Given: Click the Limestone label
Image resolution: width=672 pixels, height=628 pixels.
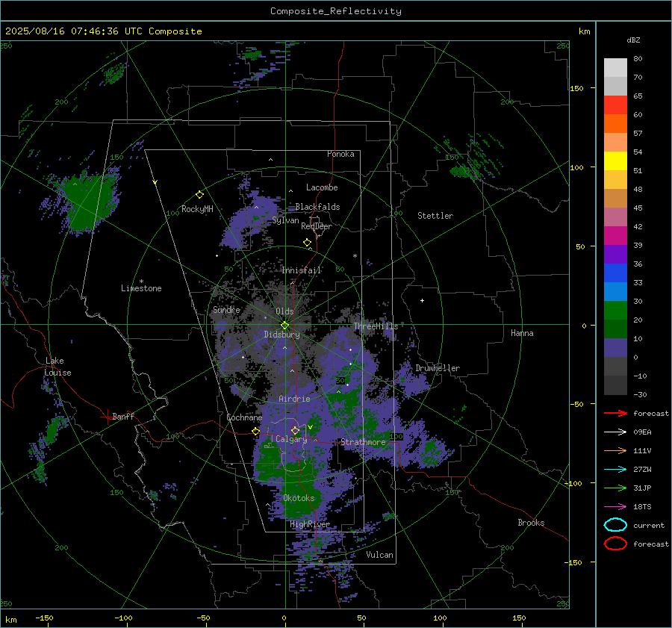Looking at the screenshot, I should pyautogui.click(x=141, y=288).
